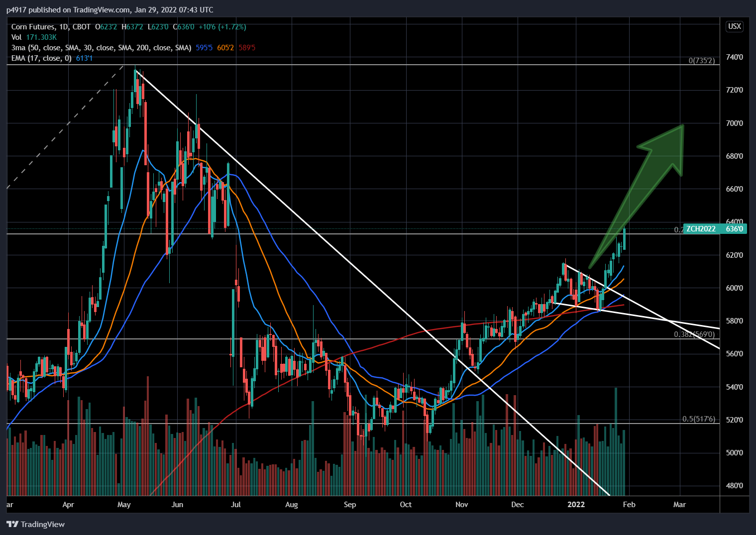
Task: Click the Fibonacci label 0(735'2)
Action: coord(702,61)
